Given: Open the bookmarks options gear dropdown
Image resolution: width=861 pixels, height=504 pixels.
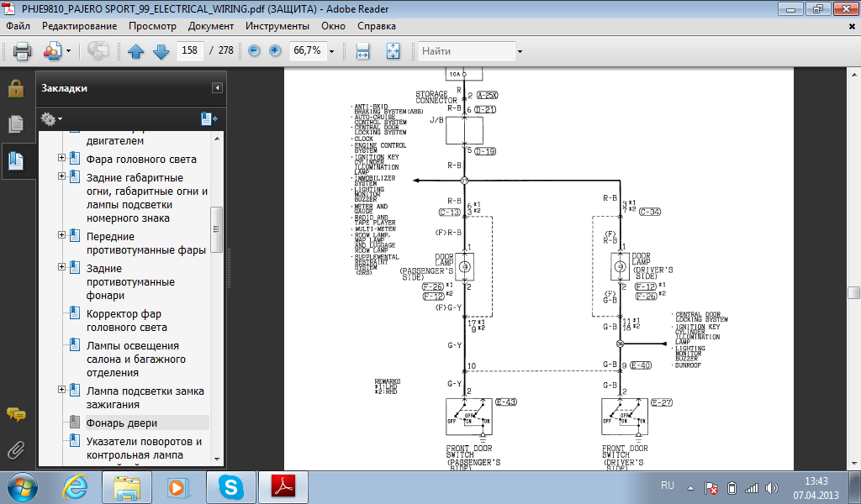Looking at the screenshot, I should pos(51,118).
